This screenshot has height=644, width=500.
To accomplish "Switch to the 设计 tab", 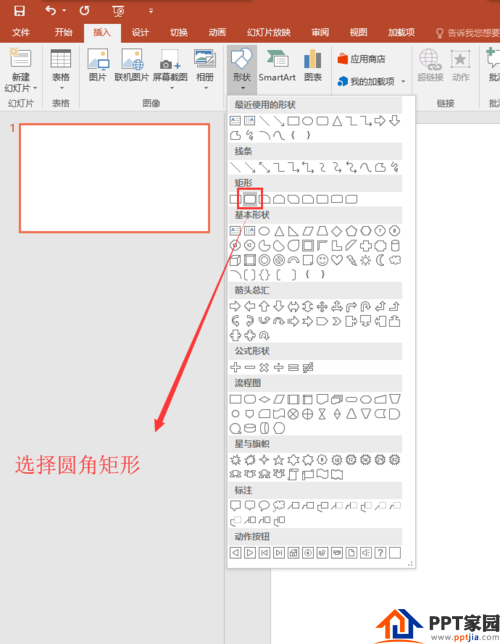I will point(140,32).
